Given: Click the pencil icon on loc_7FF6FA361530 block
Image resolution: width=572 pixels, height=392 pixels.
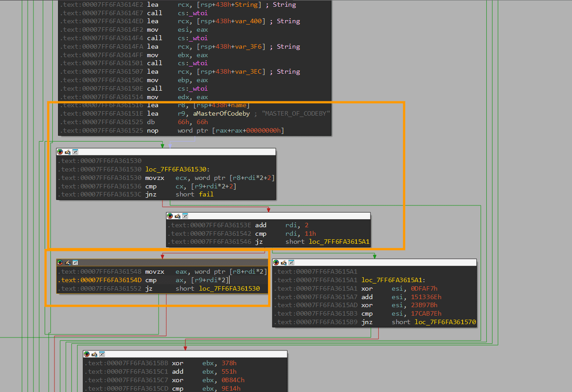Looking at the screenshot, I should pos(67,152).
